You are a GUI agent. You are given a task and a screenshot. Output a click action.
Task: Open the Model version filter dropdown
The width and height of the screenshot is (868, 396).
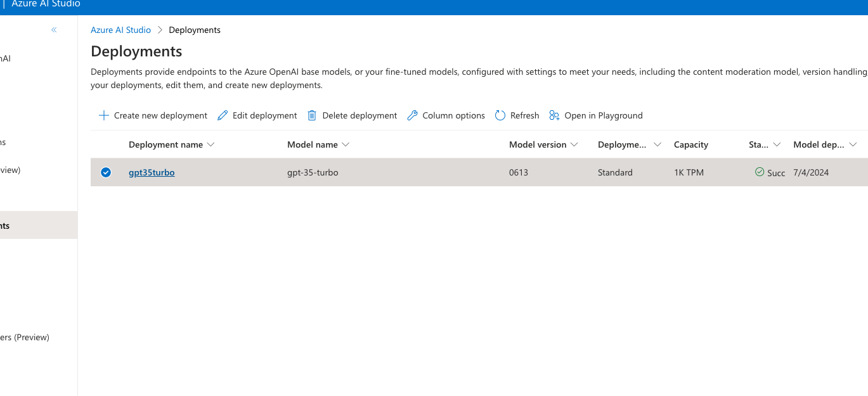point(575,144)
